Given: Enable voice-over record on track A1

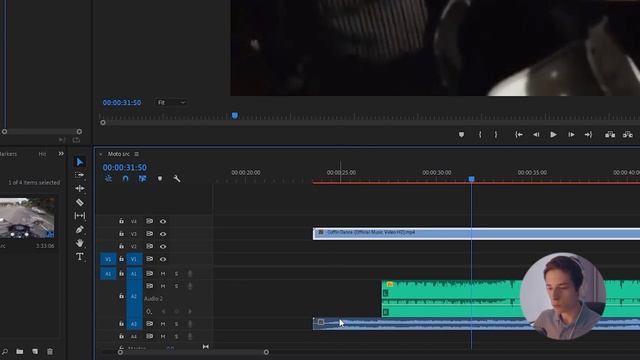Looking at the screenshot, I should [190, 273].
